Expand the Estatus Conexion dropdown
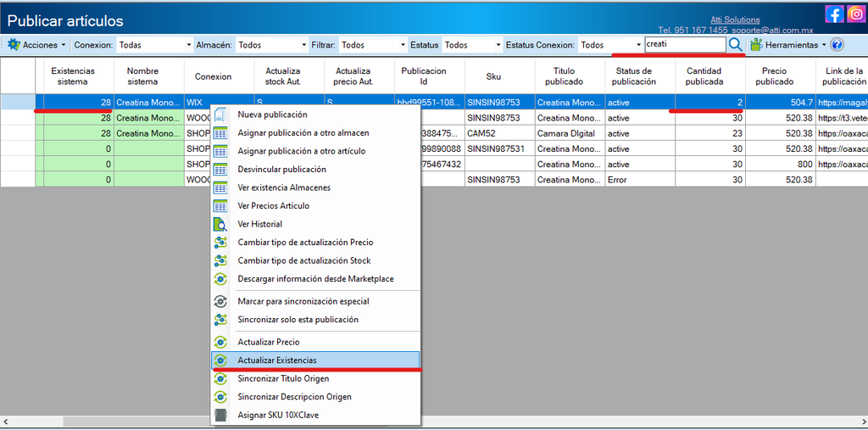The width and height of the screenshot is (868, 430). 639,45
